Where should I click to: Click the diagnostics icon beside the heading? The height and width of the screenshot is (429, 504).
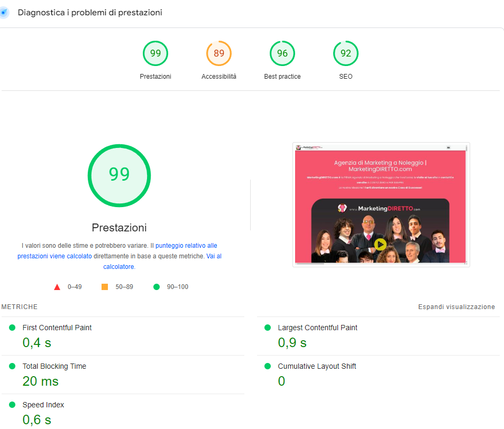pos(4,13)
